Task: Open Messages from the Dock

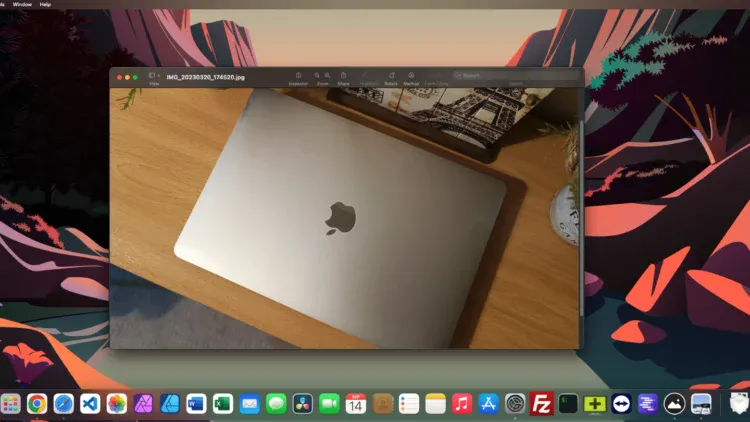Action: pos(276,404)
